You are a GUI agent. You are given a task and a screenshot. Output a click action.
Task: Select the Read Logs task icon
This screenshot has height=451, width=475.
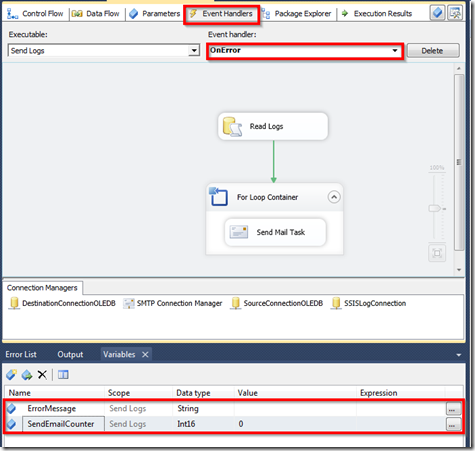coord(232,127)
